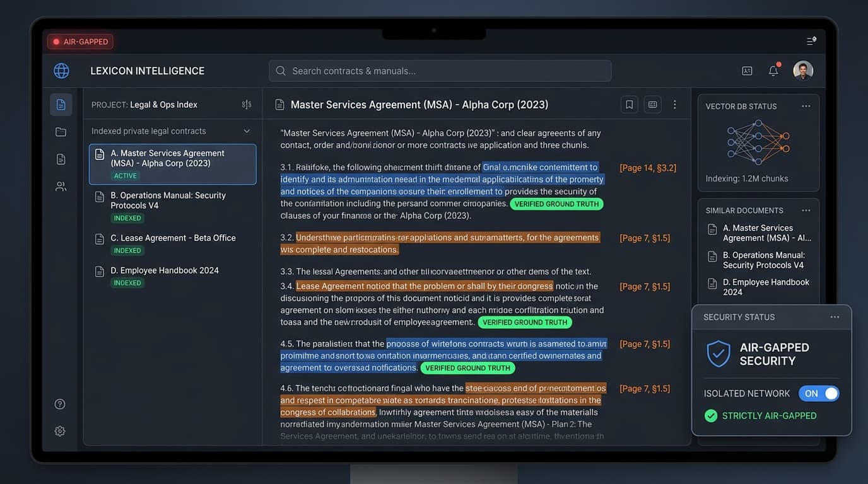Click Verified Ground Truth badge in clause 4.5
The image size is (868, 484).
pyautogui.click(x=467, y=368)
